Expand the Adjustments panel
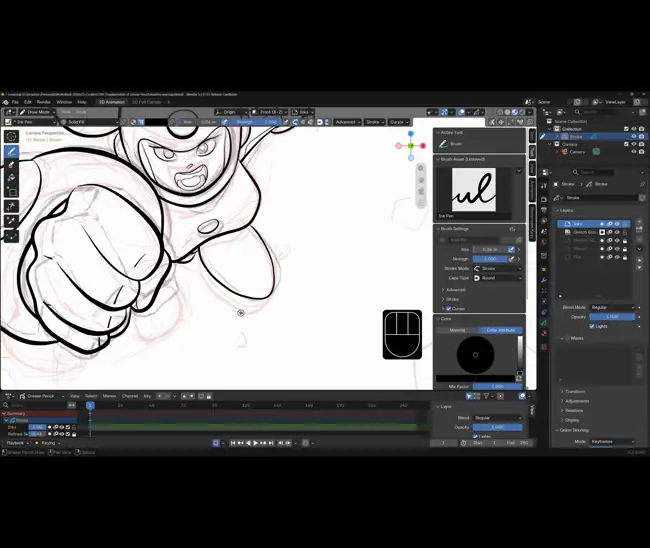 (x=576, y=401)
